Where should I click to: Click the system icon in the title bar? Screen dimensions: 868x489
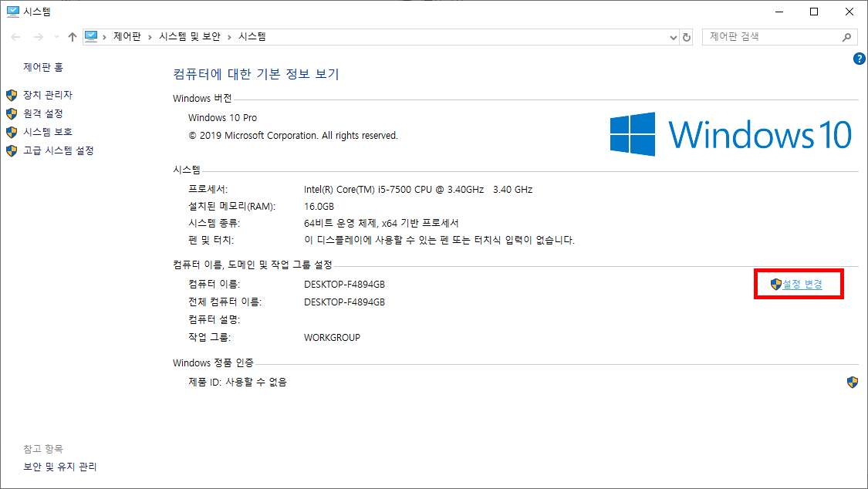13,12
